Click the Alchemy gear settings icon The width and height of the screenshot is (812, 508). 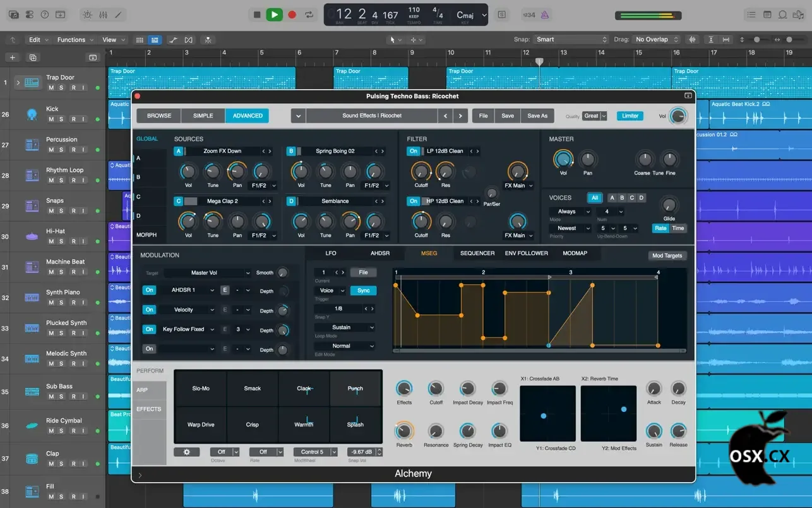click(x=186, y=452)
